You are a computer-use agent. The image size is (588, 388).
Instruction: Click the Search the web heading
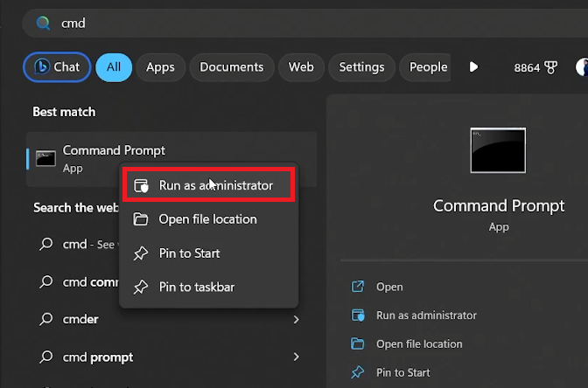click(x=76, y=207)
